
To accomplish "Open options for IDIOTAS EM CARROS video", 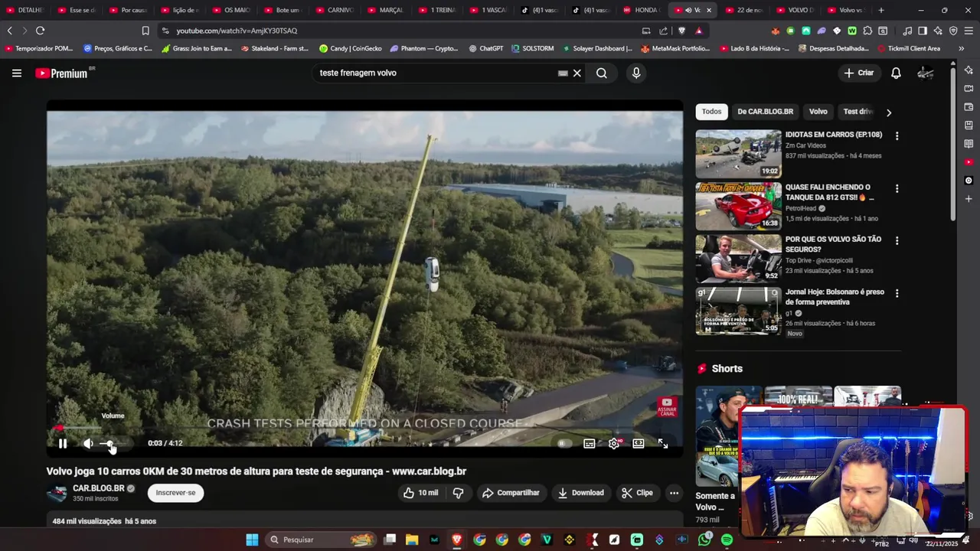I will click(897, 136).
